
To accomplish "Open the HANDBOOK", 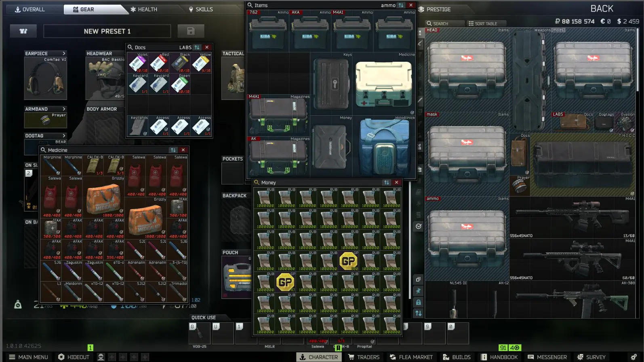I will coord(499,357).
